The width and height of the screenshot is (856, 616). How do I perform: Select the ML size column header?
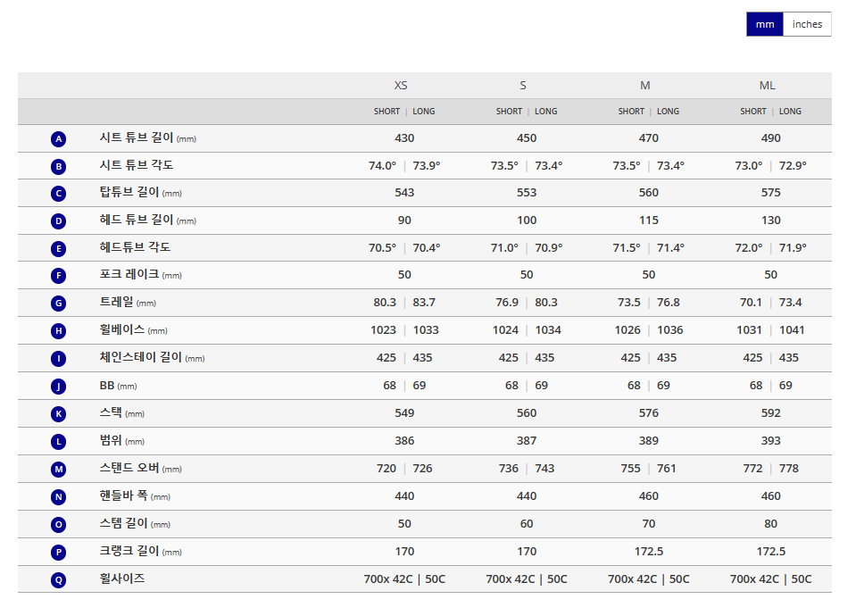click(x=767, y=86)
